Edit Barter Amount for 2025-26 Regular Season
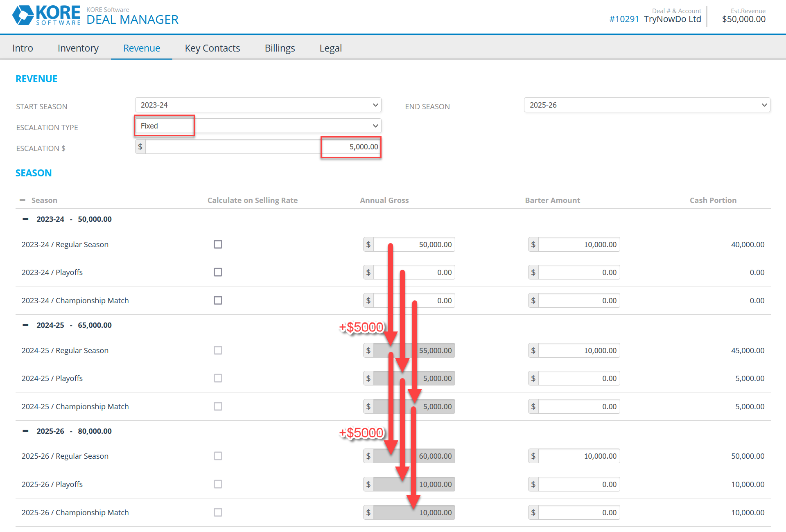The width and height of the screenshot is (786, 532). pos(579,456)
